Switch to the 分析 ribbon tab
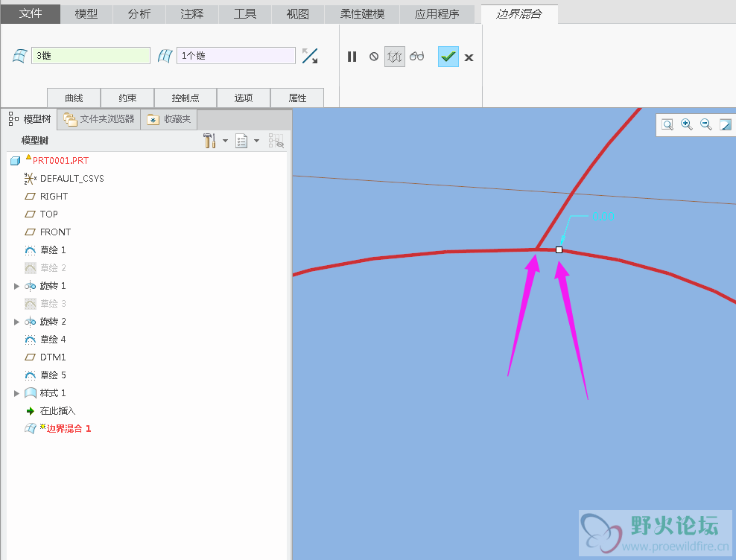Screen dimensions: 736x560 click(x=139, y=14)
